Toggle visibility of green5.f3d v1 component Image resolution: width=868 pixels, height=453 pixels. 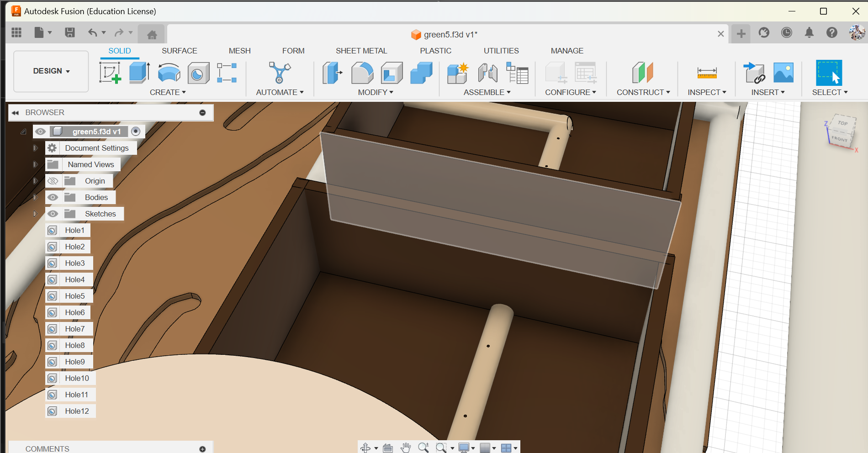[41, 132]
